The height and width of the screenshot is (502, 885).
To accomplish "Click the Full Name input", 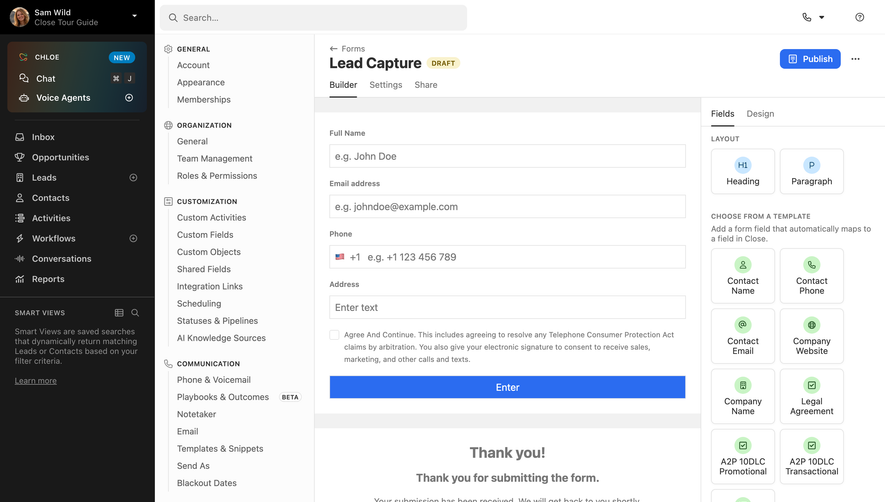I will pyautogui.click(x=507, y=156).
